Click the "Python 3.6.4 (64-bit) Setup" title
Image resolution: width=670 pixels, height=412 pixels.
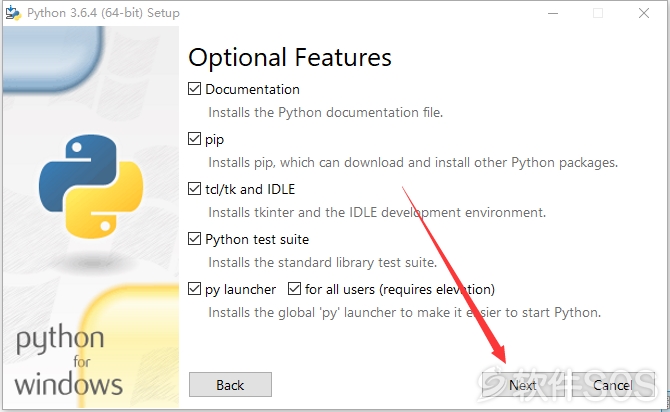103,13
